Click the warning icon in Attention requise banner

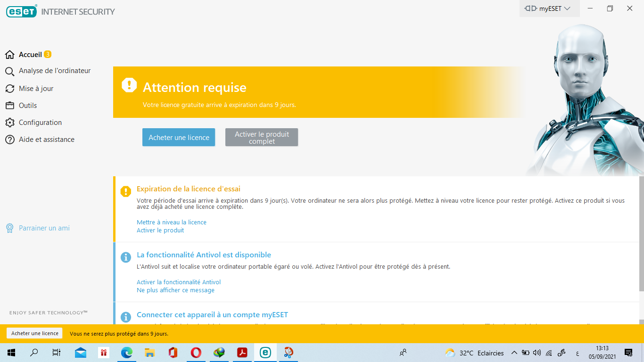(x=129, y=85)
